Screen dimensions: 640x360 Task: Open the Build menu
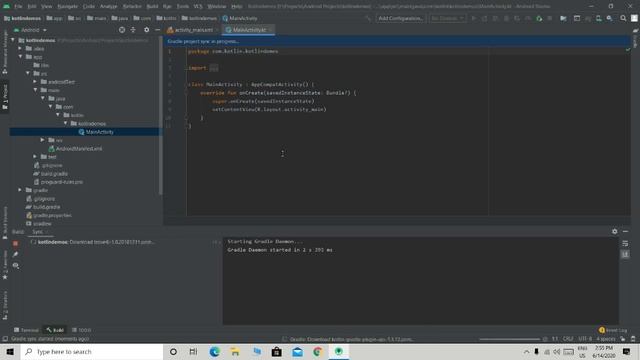point(152,7)
